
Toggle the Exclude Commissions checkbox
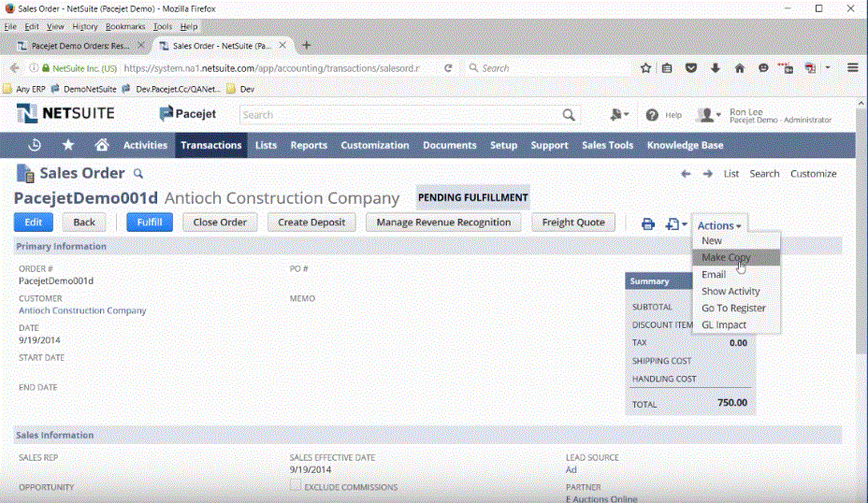pos(296,485)
